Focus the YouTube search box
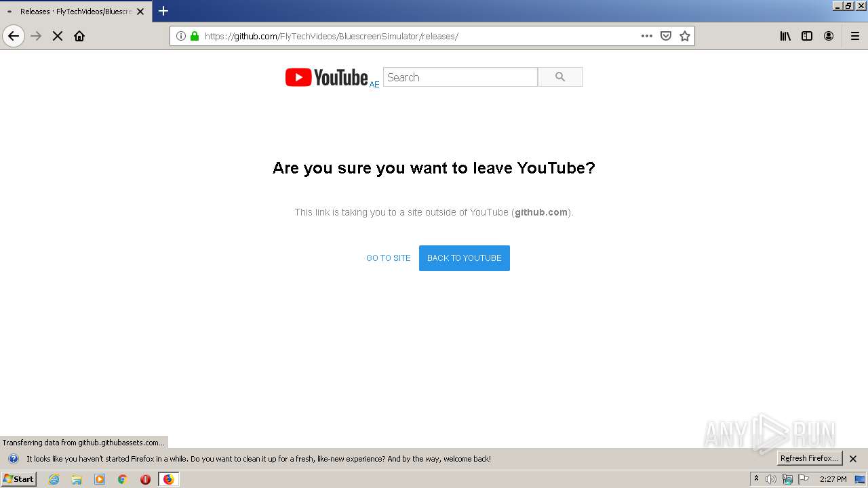 click(460, 77)
